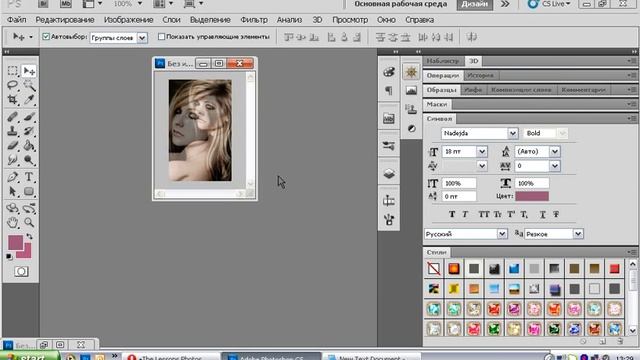Switch to the История tab
This screenshot has height=360, width=640.
coord(480,76)
